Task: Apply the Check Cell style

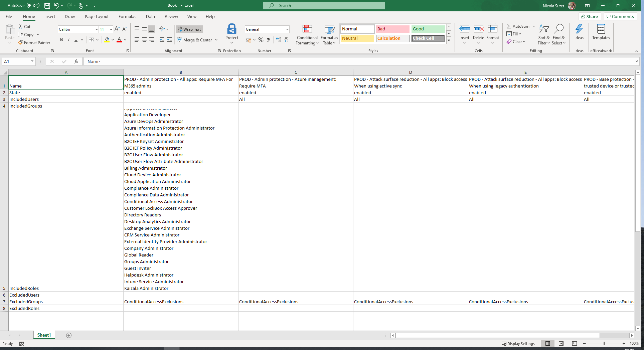Action: coord(428,38)
